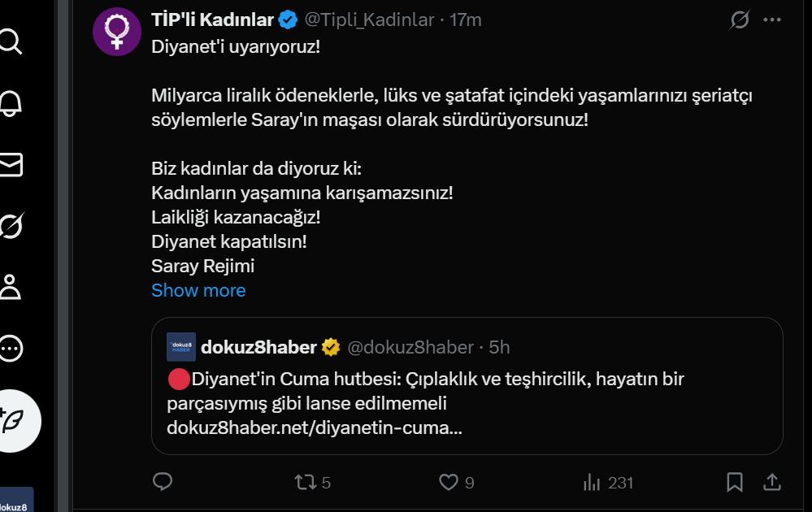Open Direct Messages envelope icon

point(11,165)
